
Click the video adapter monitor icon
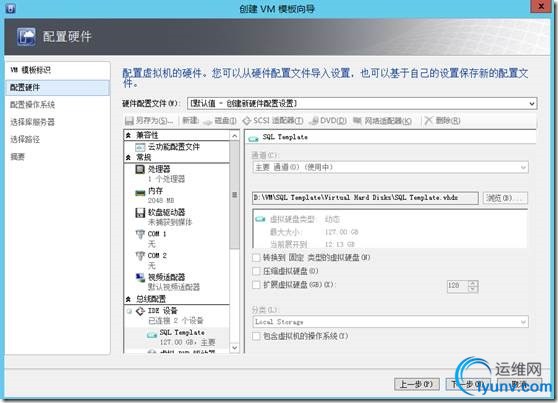140,278
